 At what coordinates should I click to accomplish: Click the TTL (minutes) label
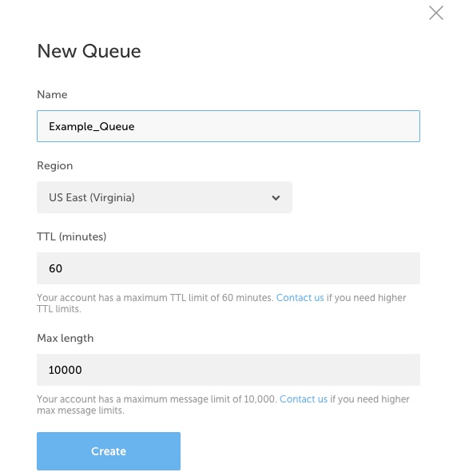pyautogui.click(x=72, y=236)
